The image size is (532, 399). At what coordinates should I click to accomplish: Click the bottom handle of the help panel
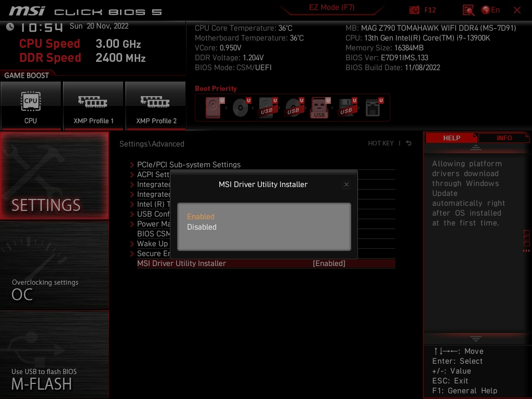[476, 339]
